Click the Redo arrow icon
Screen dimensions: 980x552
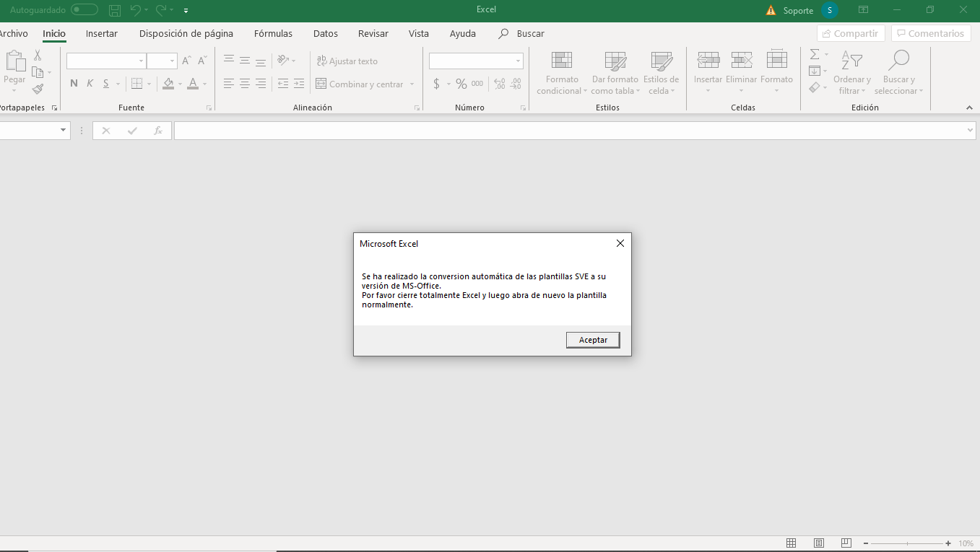162,10
